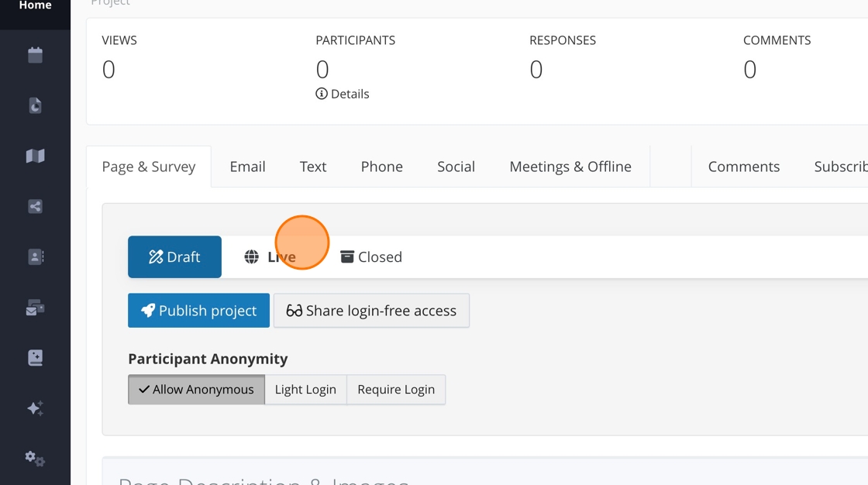Click the AI sparkles icon in sidebar

pyautogui.click(x=35, y=408)
